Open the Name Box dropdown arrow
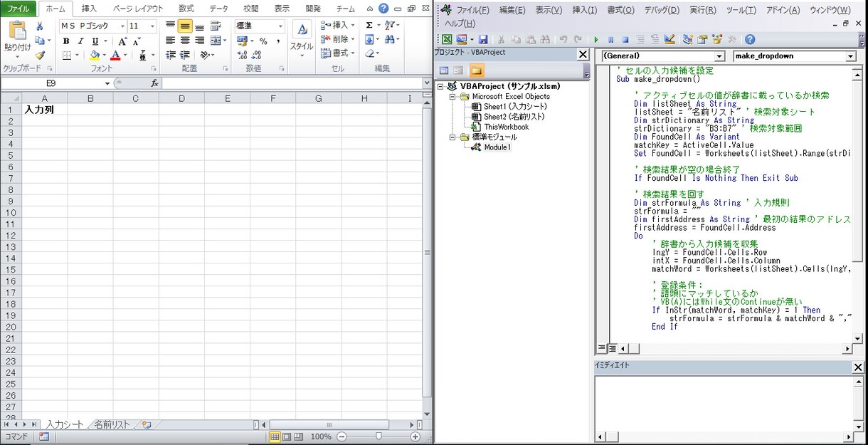The width and height of the screenshot is (868, 445). (x=108, y=83)
